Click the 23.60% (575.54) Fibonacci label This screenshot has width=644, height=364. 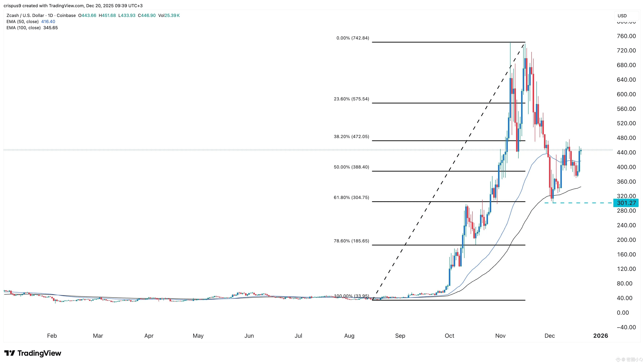click(351, 99)
